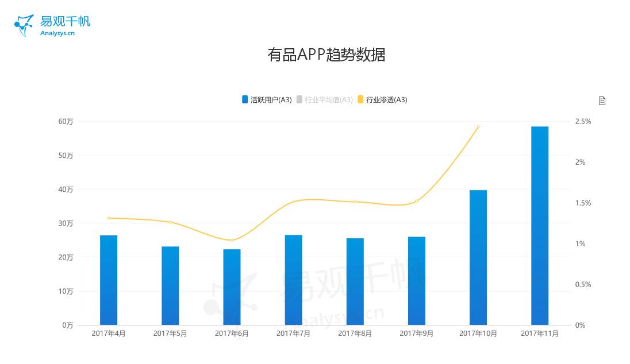630x364 pixels.
Task: Click the chart title 有品APP趋势数据
Action: click(x=326, y=55)
